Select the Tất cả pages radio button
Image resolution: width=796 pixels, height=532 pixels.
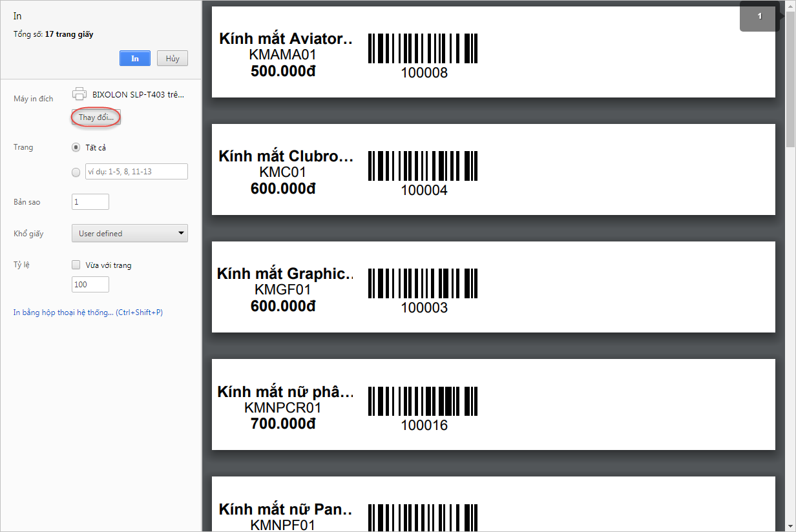[76, 147]
